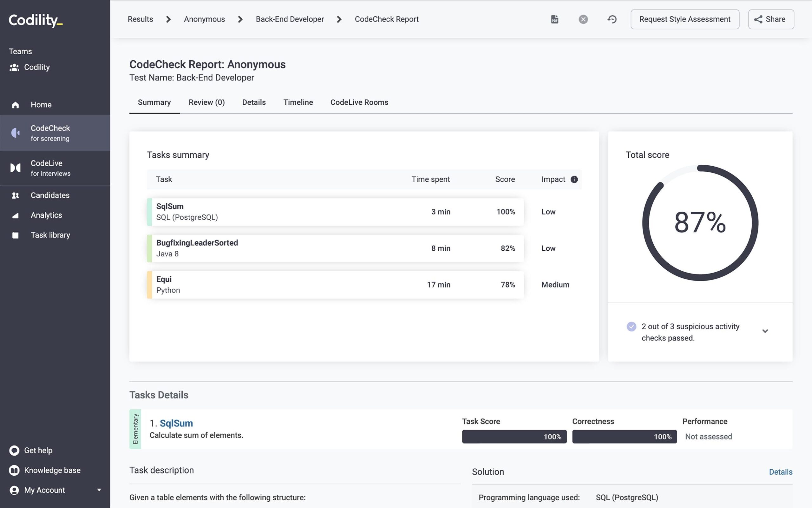Expand suspicious activity checks details

(765, 331)
